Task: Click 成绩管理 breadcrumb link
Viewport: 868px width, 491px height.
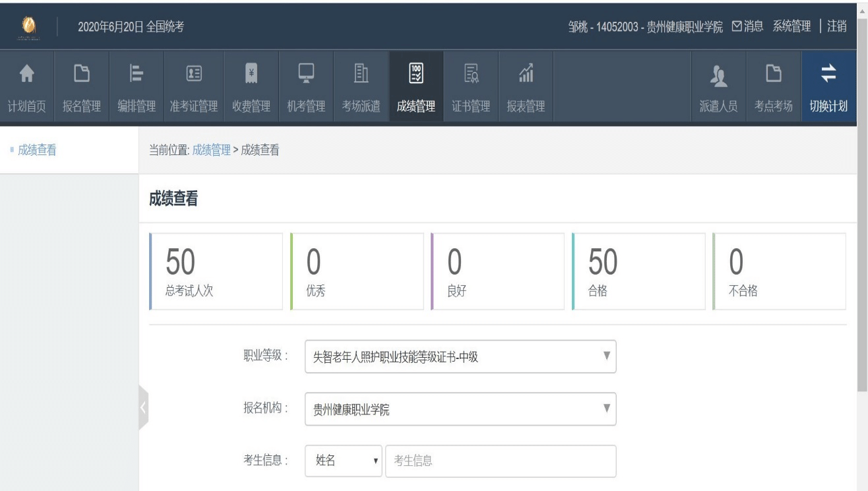Action: [x=211, y=150]
